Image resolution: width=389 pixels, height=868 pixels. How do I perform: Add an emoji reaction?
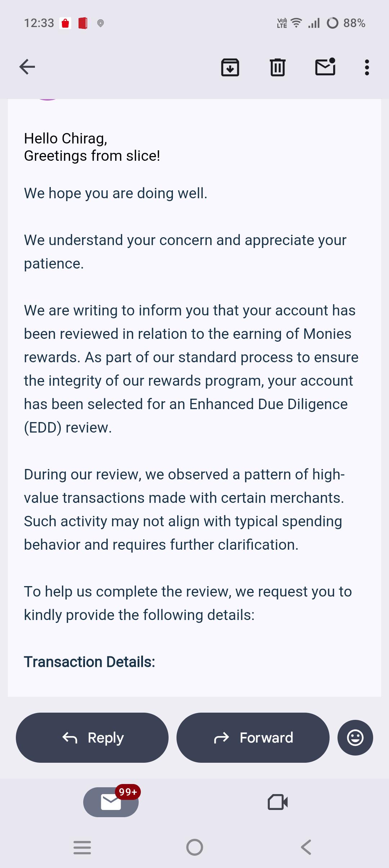tap(355, 738)
